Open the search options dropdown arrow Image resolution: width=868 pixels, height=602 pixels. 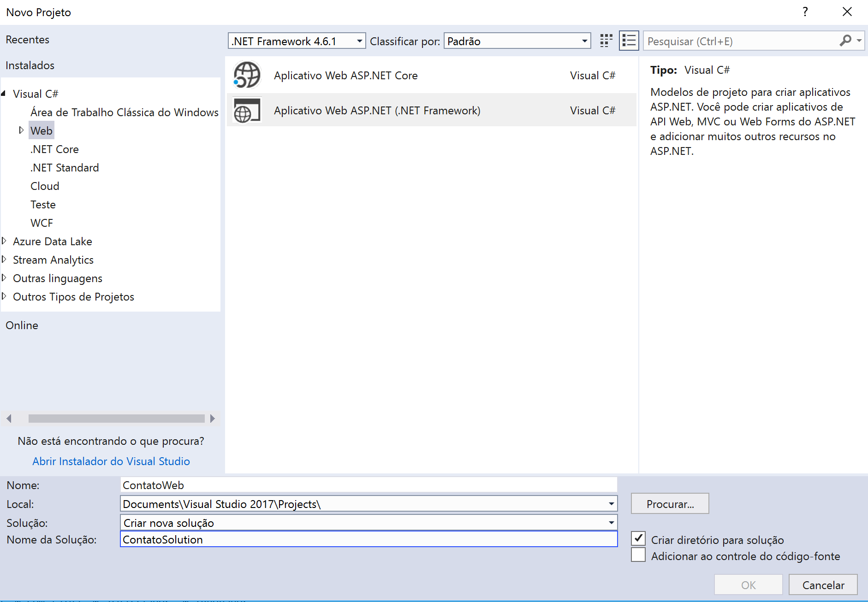tap(859, 41)
